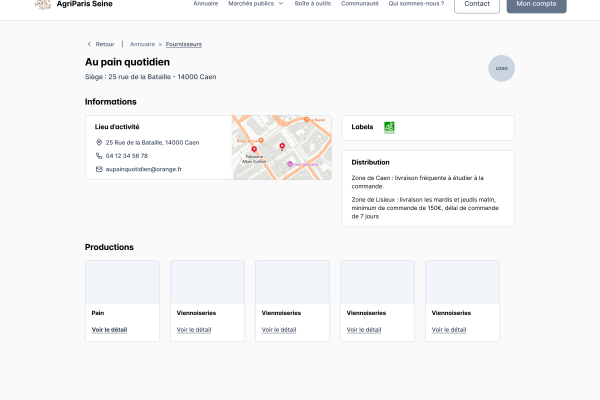Screen dimensions: 600x400
Task: Click the Annuaire breadcrumb link
Action: tap(142, 44)
